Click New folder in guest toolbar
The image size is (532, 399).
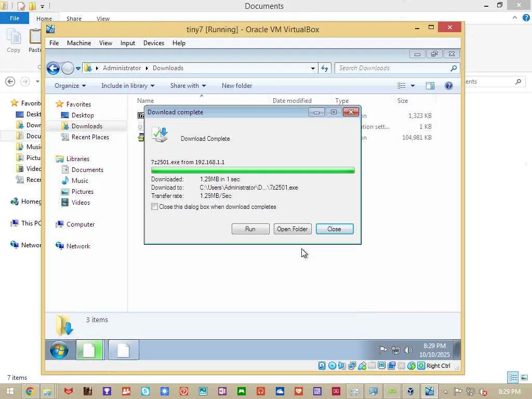pyautogui.click(x=237, y=86)
